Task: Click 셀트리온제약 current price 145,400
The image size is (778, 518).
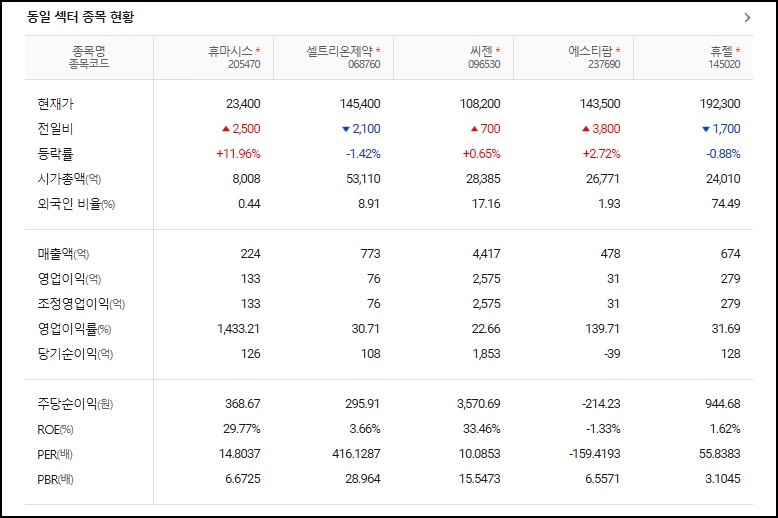Action: point(360,104)
